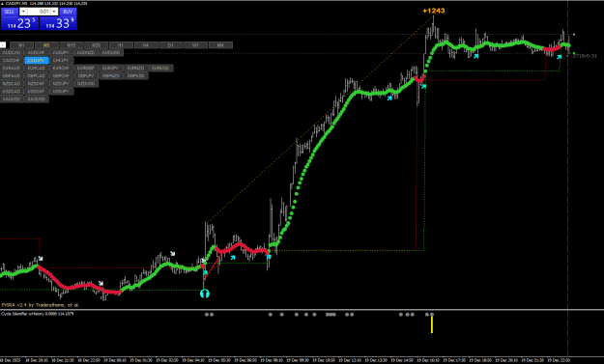The image size is (604, 364).
Task: Load the XAGUSD silver symbol
Action: [36, 99]
